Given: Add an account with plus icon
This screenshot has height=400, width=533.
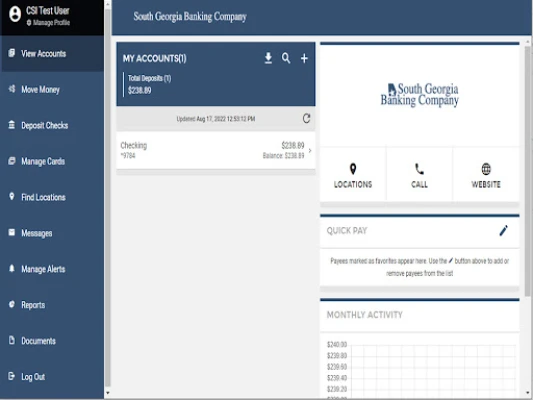Looking at the screenshot, I should click(304, 58).
